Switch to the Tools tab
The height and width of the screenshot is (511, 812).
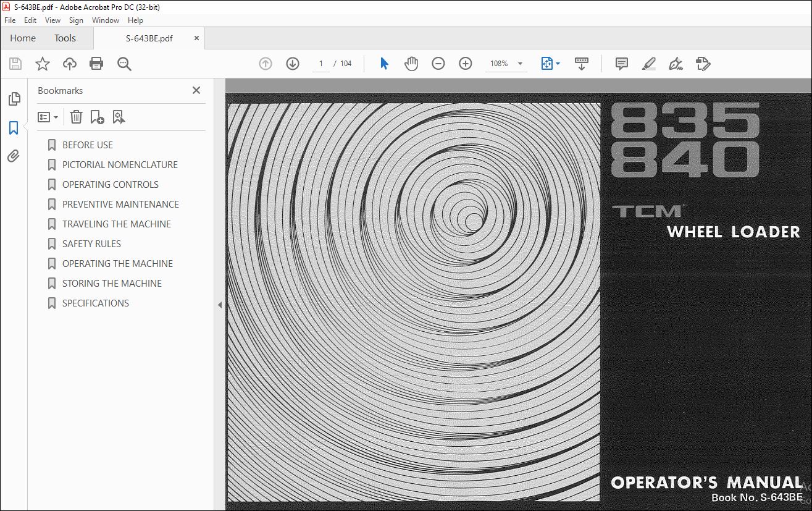[x=65, y=38]
